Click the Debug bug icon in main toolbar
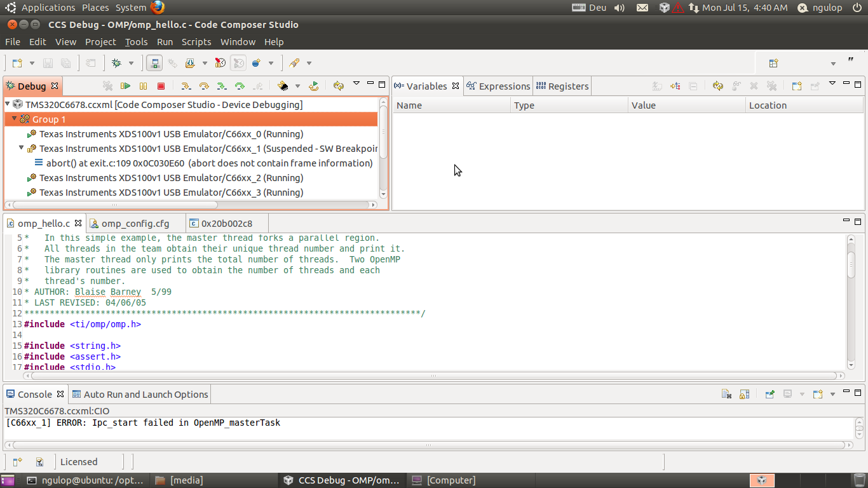 [x=116, y=63]
